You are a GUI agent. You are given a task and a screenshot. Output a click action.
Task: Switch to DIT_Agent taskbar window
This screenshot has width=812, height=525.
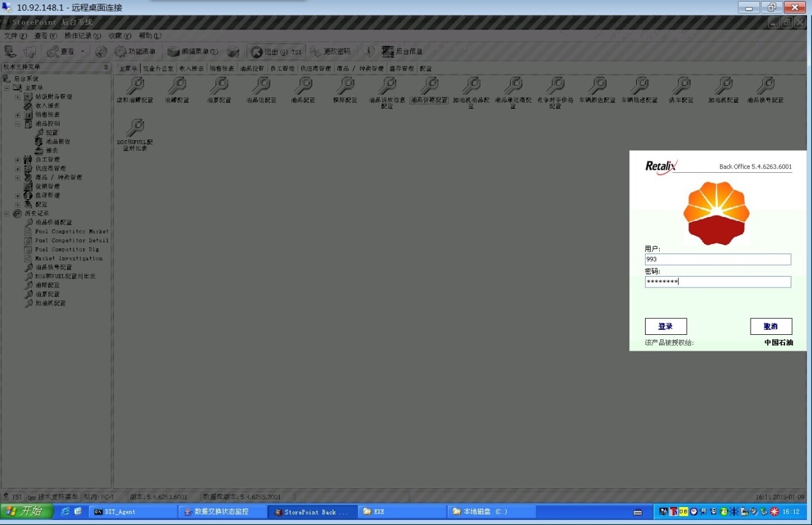pyautogui.click(x=132, y=512)
